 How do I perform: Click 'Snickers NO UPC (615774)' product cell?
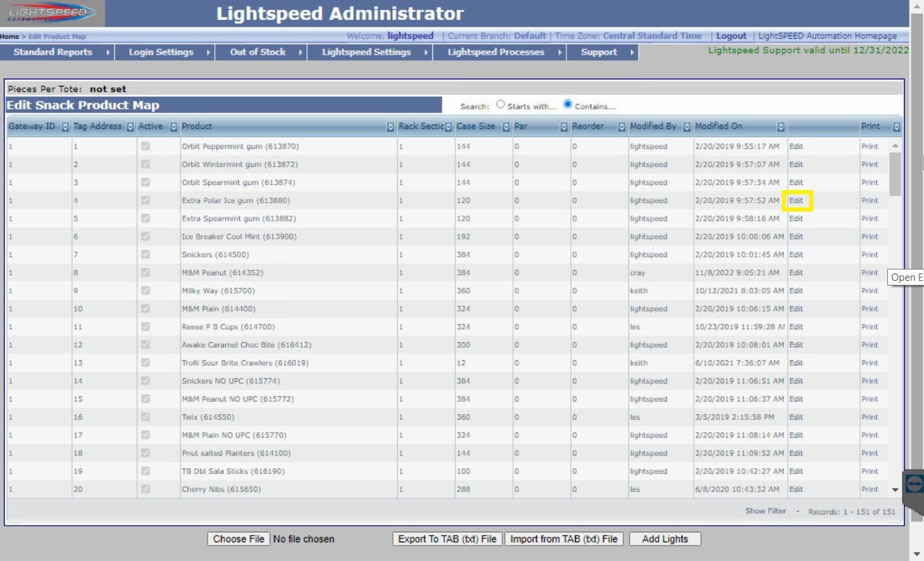(289, 381)
